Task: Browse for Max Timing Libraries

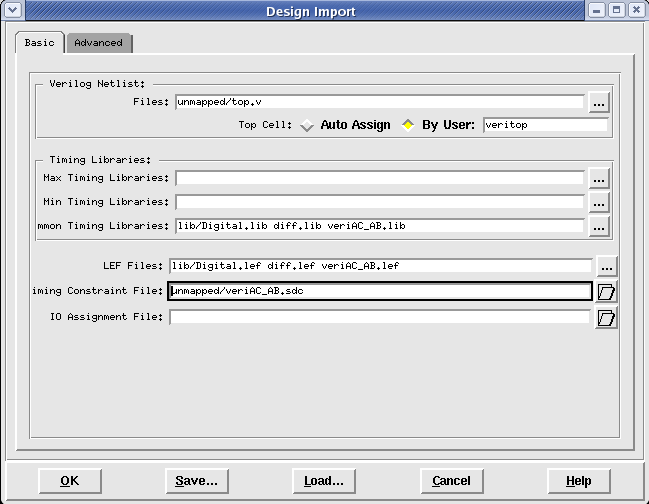Action: [599, 178]
